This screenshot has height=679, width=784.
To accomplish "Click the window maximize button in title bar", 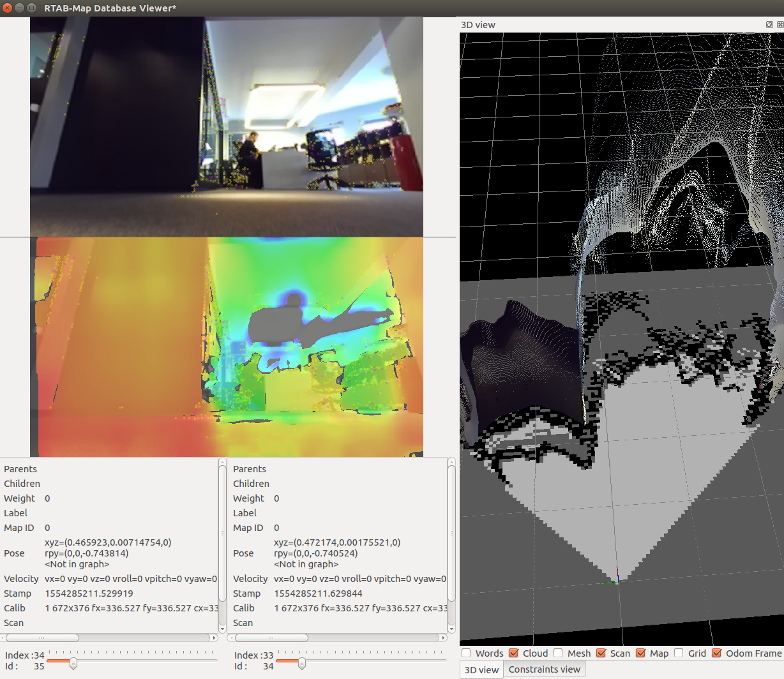I will tap(31, 8).
